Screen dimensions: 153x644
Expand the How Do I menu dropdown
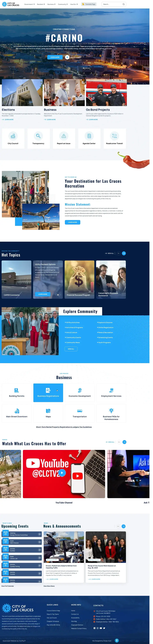[74, 4]
